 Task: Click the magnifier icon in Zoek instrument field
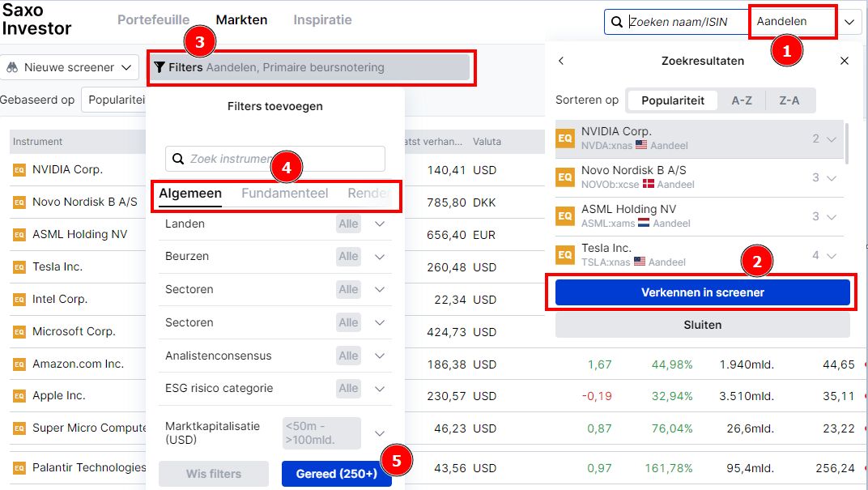tap(177, 159)
